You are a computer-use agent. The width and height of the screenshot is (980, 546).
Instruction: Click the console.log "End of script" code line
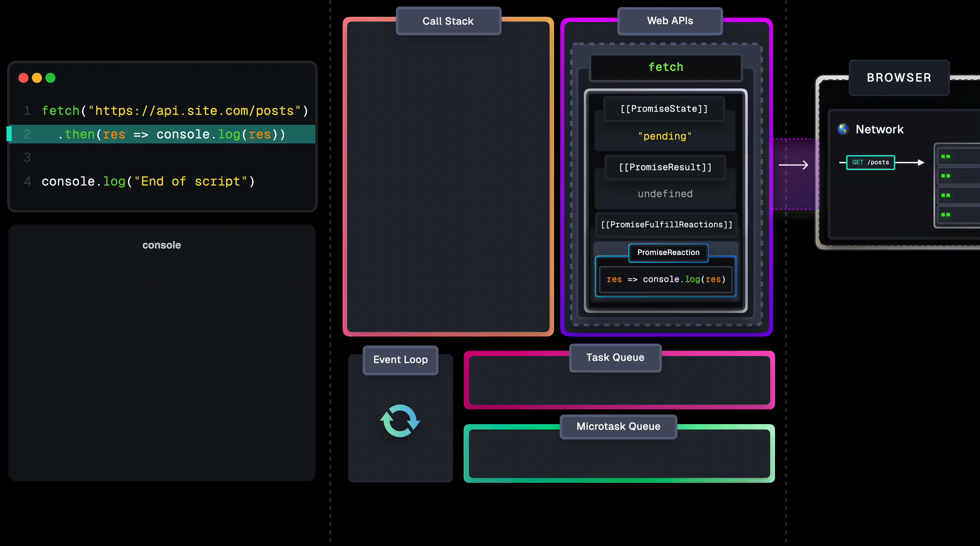(148, 181)
